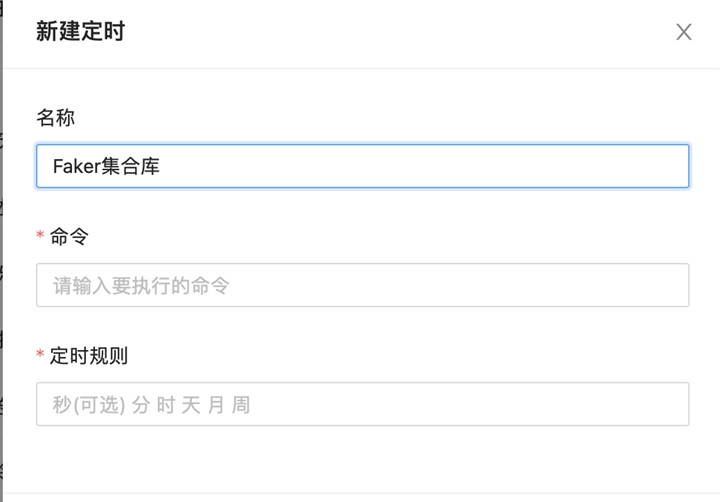Click the 名称 input containing Faker集合库
The width and height of the screenshot is (720, 502).
click(362, 166)
